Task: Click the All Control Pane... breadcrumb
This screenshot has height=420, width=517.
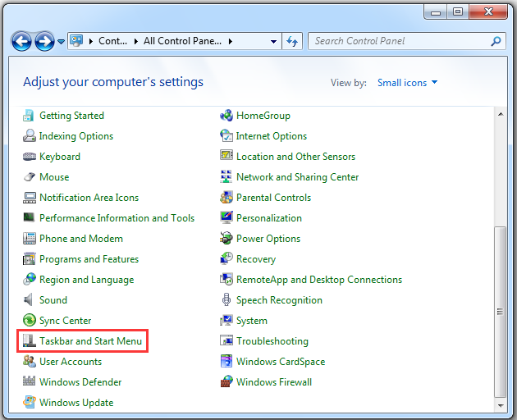Action: coord(182,41)
